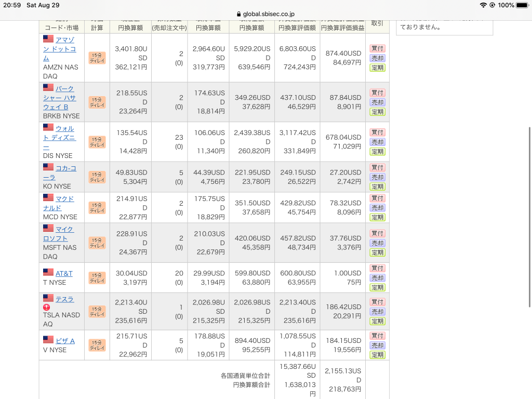Tap the global.sbisec.co.jp address bar
532x399 pixels.
click(x=266, y=14)
